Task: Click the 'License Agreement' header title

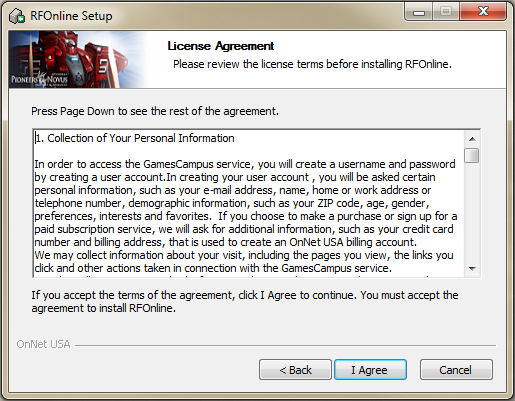Action: click(x=221, y=46)
